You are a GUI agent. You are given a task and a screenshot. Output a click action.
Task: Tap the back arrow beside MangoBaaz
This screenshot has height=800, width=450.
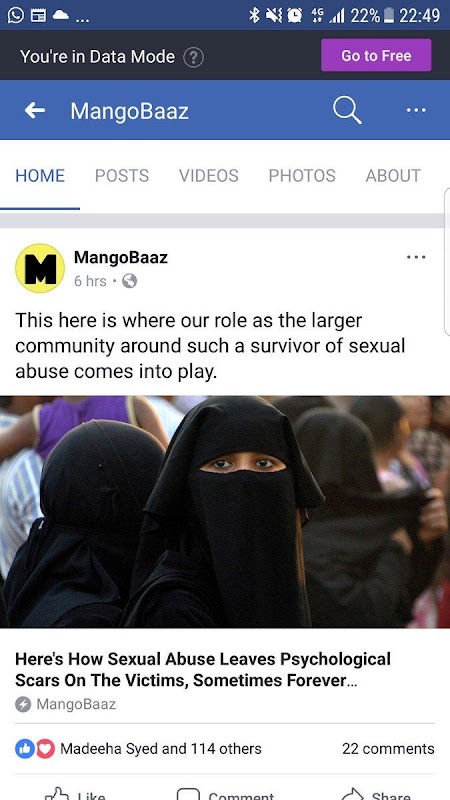35,110
